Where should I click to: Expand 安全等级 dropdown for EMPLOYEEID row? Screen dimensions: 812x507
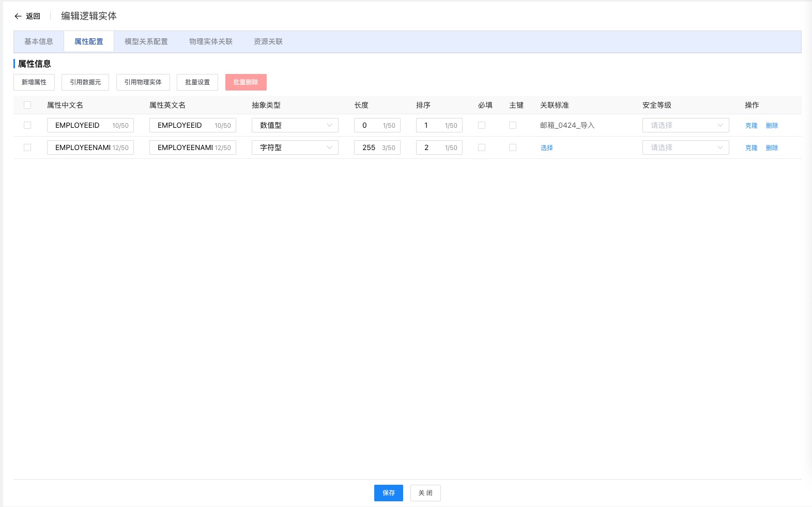pyautogui.click(x=686, y=125)
